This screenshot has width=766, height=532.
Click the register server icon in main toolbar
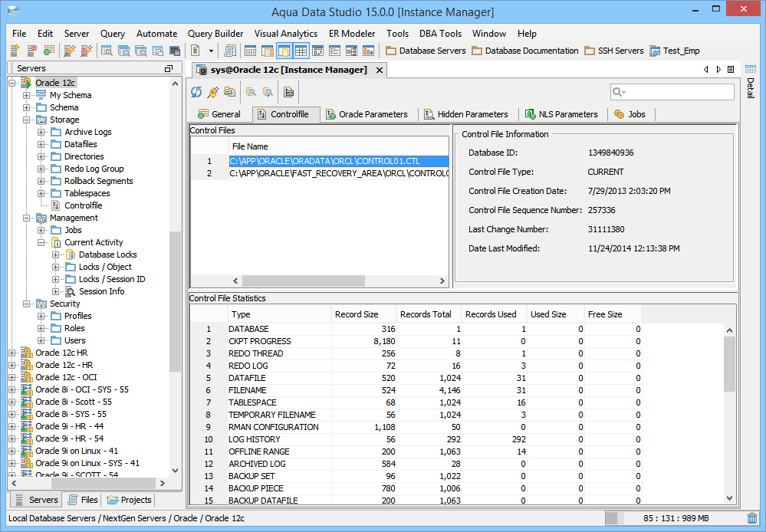15,51
